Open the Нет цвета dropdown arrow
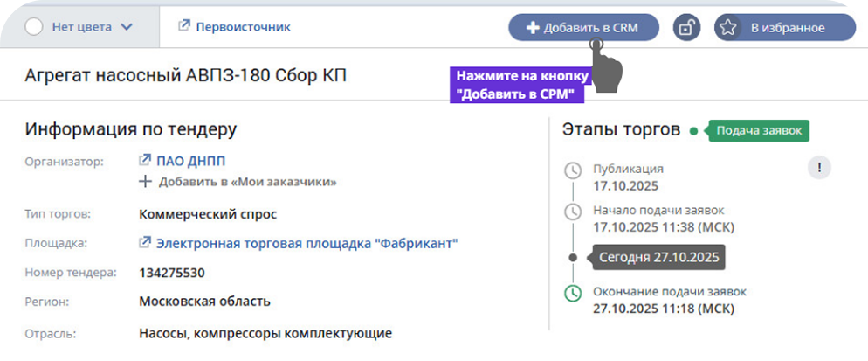Viewport: 868px width, 361px height. tap(127, 26)
